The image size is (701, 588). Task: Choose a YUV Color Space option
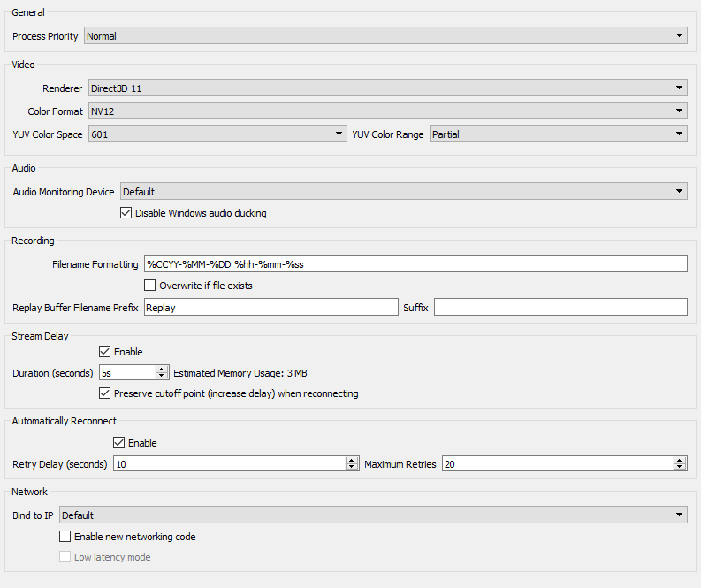coord(217,134)
